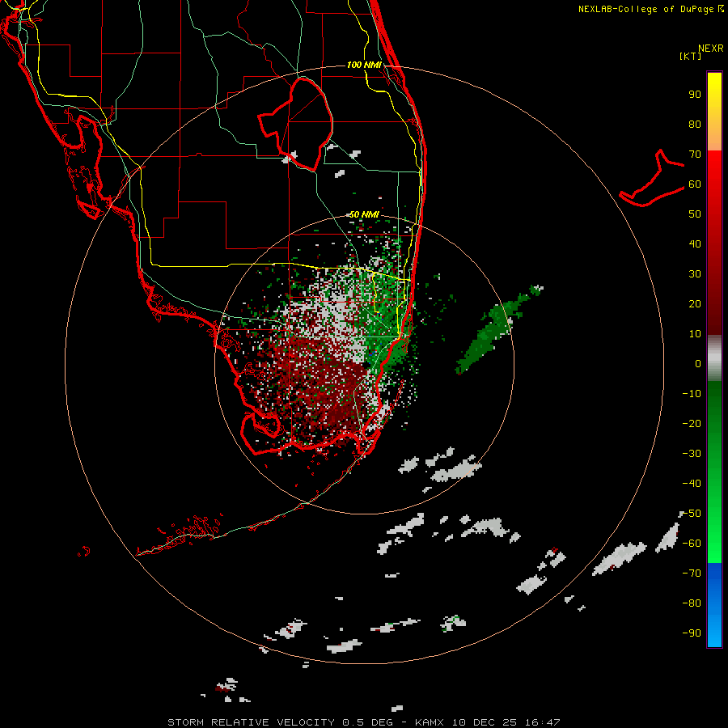
Task: Click the -60 value on the velocity scale
Action: click(x=692, y=544)
